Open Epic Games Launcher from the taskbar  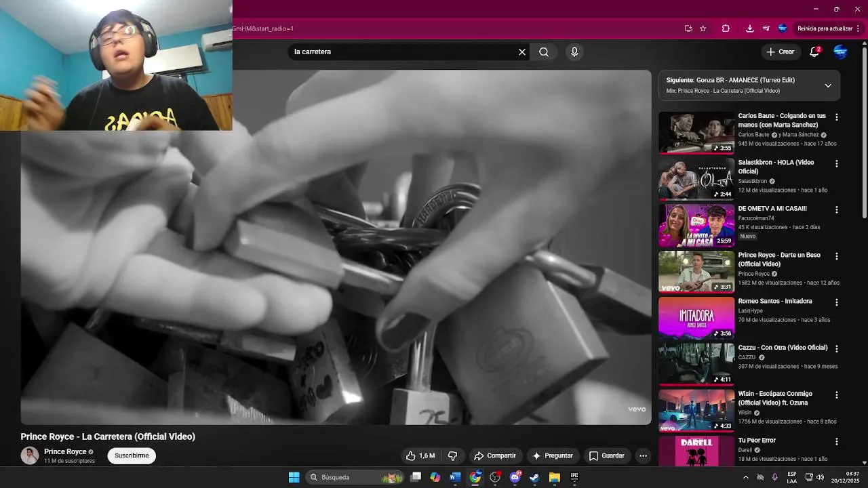[574, 477]
